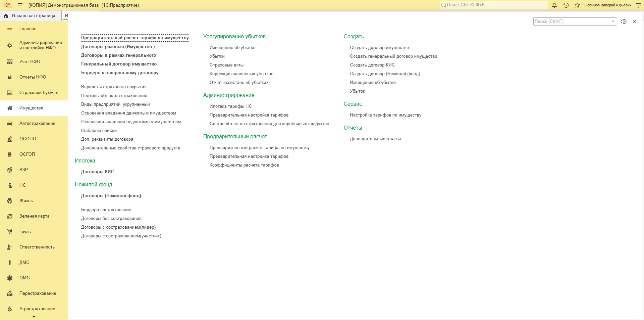The width and height of the screenshot is (644, 320).
Task: Click the ВЗР globe icon
Action: pyautogui.click(x=10, y=170)
